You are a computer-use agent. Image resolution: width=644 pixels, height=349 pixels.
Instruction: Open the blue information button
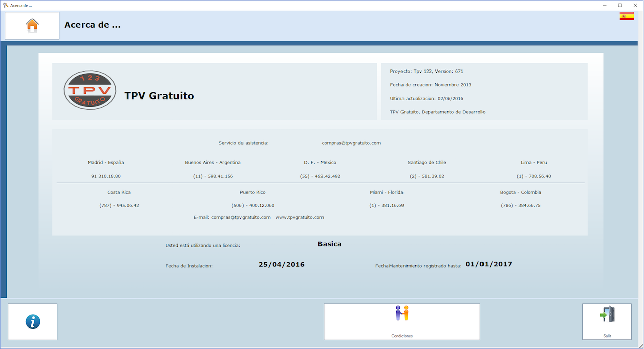[33, 322]
